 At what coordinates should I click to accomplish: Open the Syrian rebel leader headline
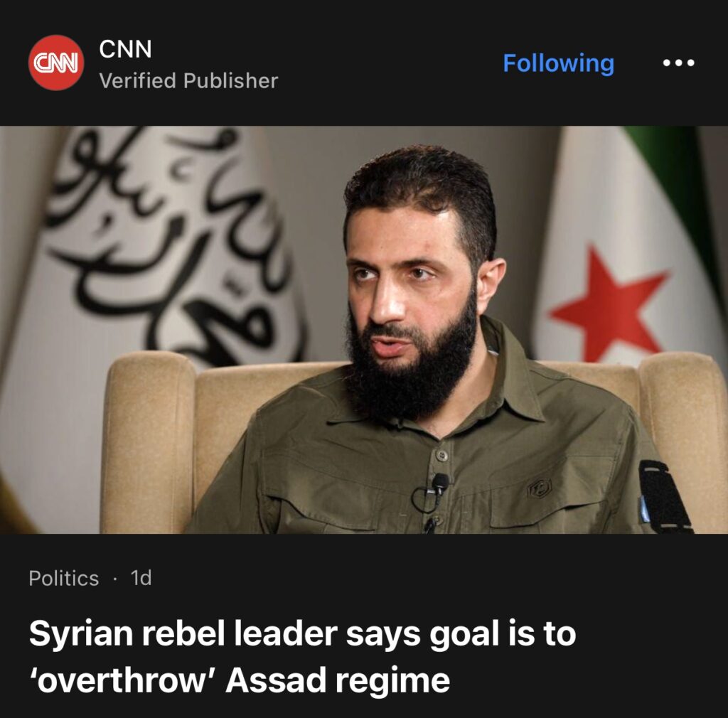click(x=302, y=633)
